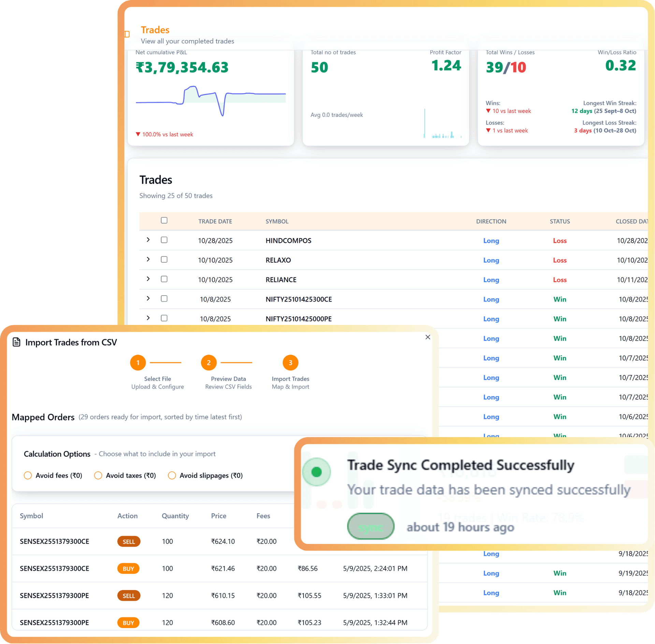Image resolution: width=655 pixels, height=644 pixels.
Task: Close the Import Trades from CSV dialog
Action: [427, 337]
